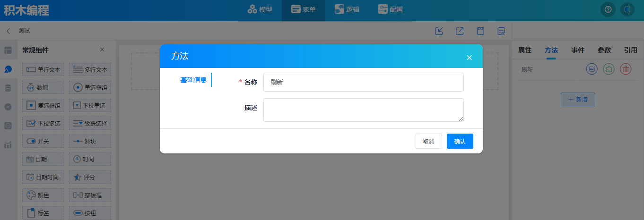Click the green puzzle icon for 刷新
The height and width of the screenshot is (220, 644).
609,69
